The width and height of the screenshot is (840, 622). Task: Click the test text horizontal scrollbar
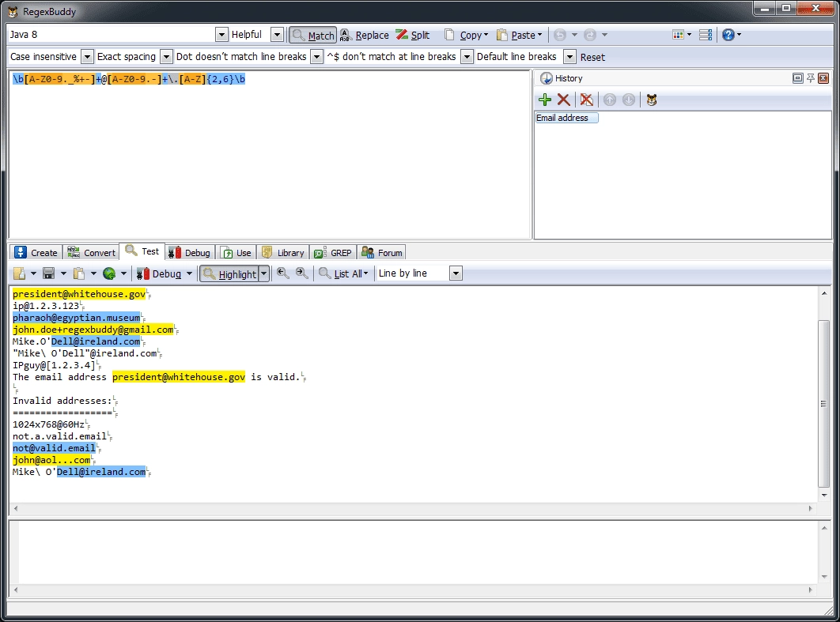coord(413,508)
